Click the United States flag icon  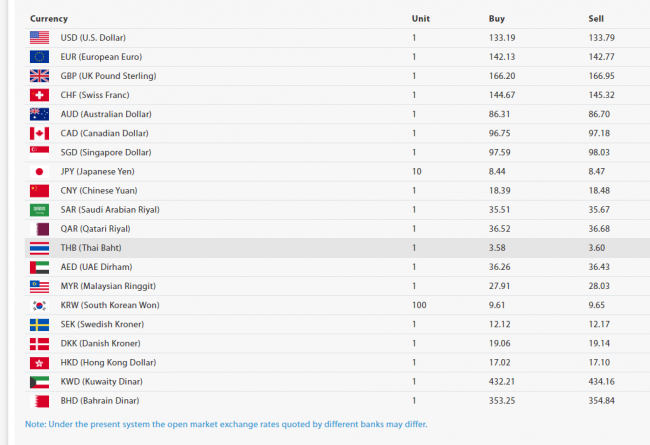39,38
